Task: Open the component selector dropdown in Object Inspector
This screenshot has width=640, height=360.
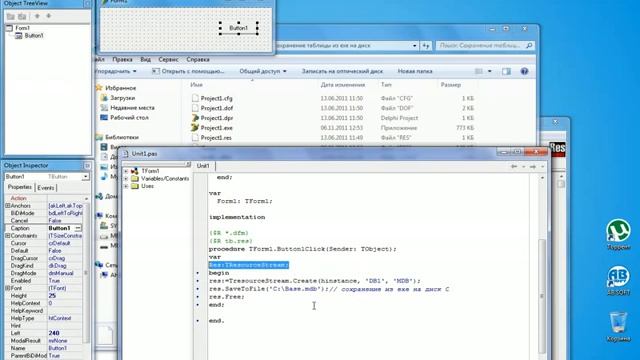Action: pyautogui.click(x=85, y=177)
